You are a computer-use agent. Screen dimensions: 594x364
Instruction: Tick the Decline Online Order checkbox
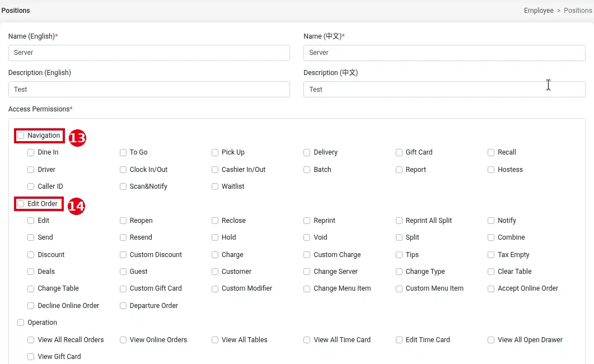pyautogui.click(x=31, y=306)
